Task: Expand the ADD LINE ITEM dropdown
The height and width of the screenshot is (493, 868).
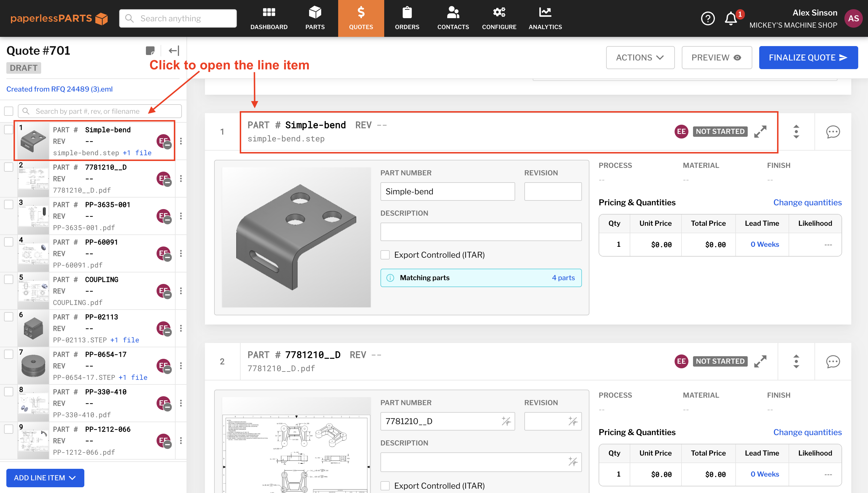Action: tap(45, 478)
